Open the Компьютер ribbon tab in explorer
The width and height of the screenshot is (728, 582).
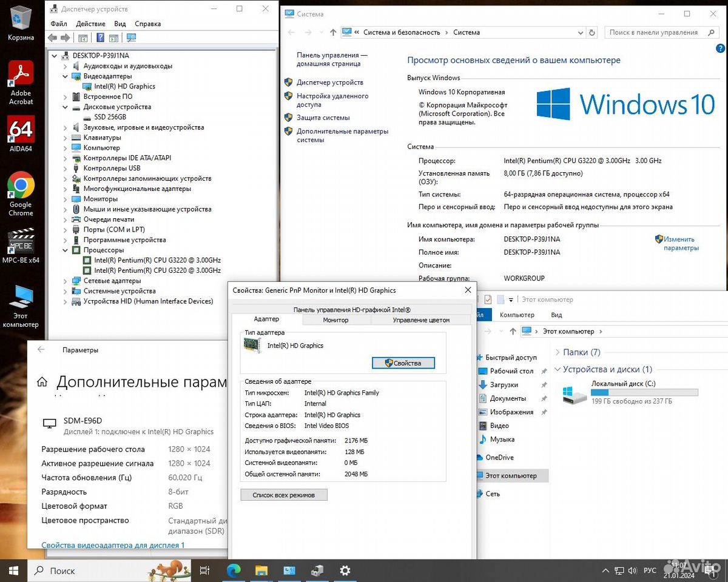pos(517,315)
